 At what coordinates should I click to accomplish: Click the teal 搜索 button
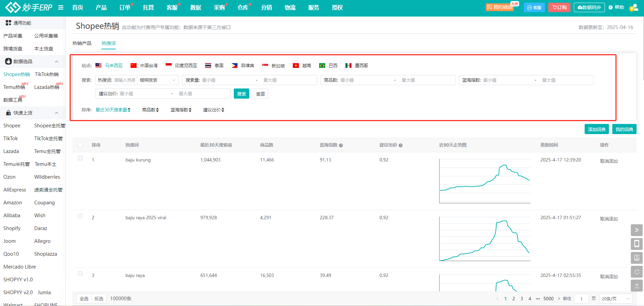(x=242, y=94)
